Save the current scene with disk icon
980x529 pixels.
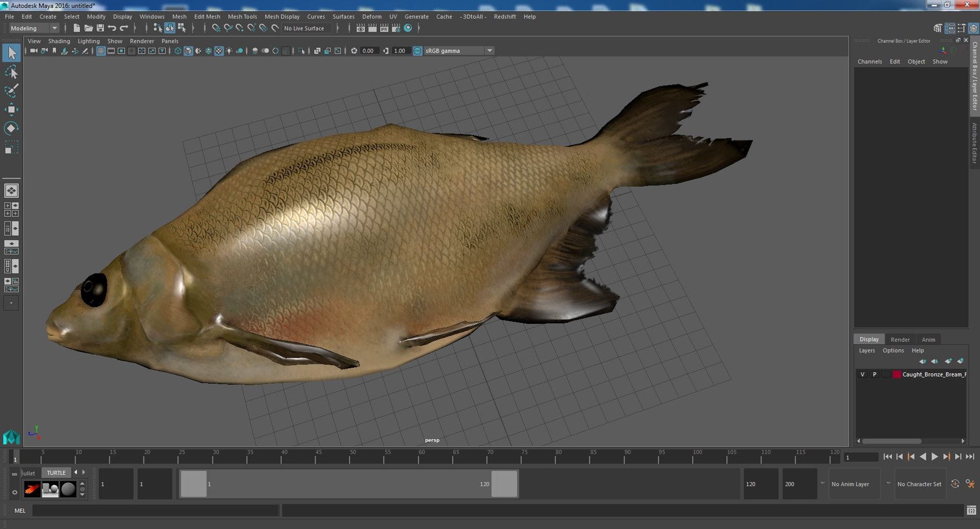pos(100,28)
